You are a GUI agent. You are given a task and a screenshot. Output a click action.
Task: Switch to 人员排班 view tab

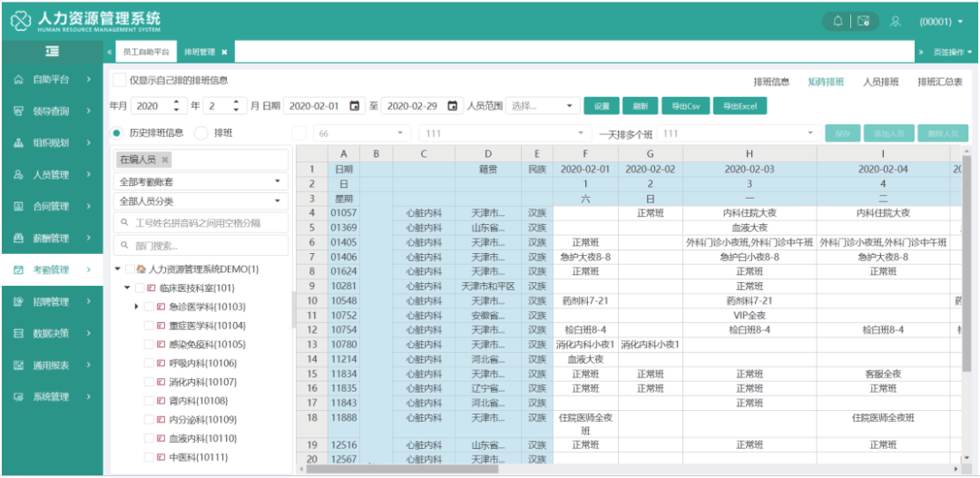point(880,82)
